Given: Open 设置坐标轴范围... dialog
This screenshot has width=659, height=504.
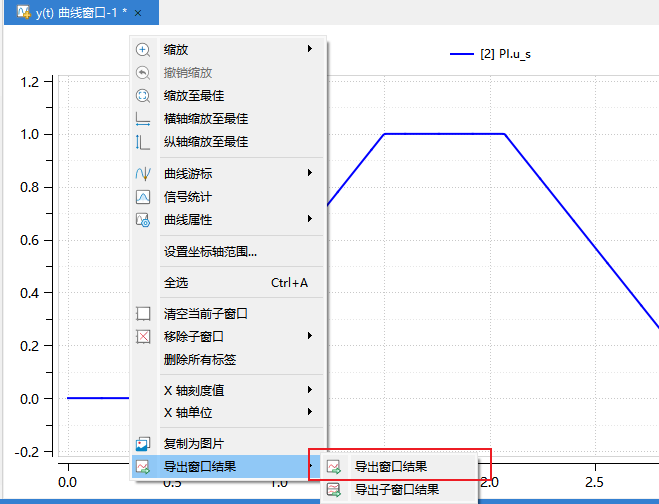Looking at the screenshot, I should coord(229,252).
